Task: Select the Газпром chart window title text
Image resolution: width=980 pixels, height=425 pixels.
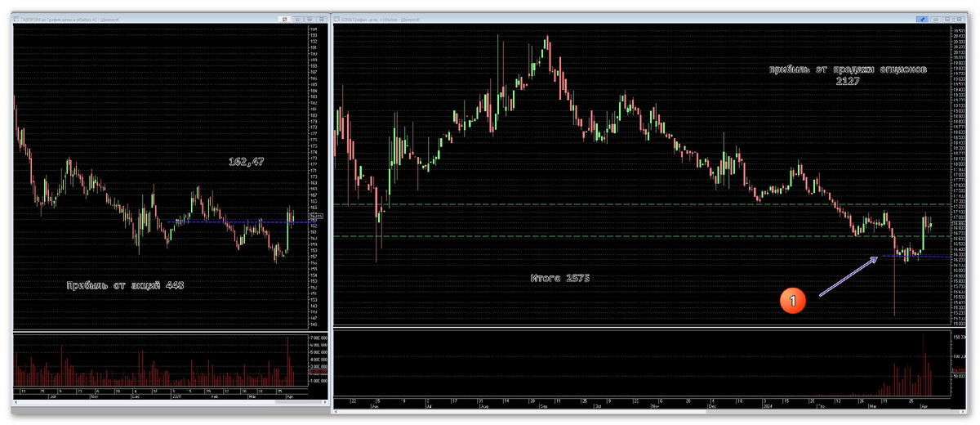Action: tap(70, 20)
